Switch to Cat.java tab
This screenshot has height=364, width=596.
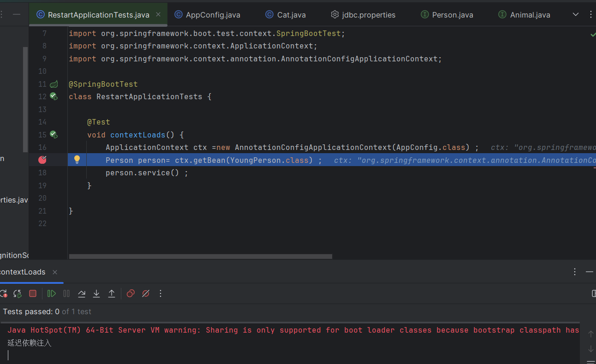(x=286, y=15)
